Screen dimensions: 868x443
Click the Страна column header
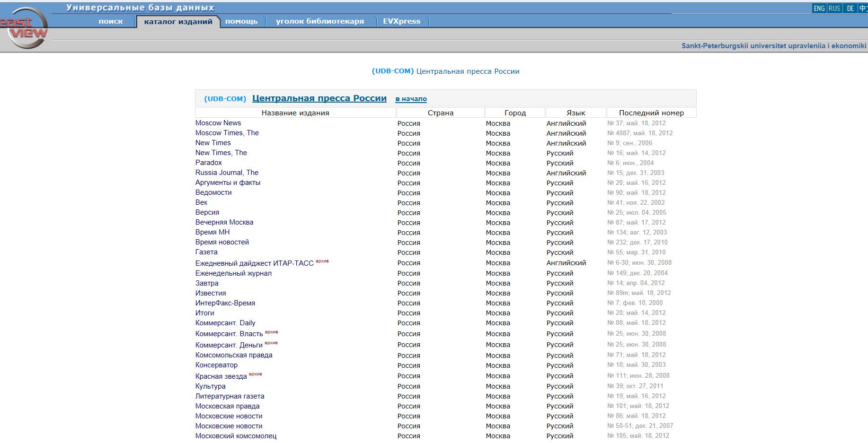pyautogui.click(x=441, y=113)
